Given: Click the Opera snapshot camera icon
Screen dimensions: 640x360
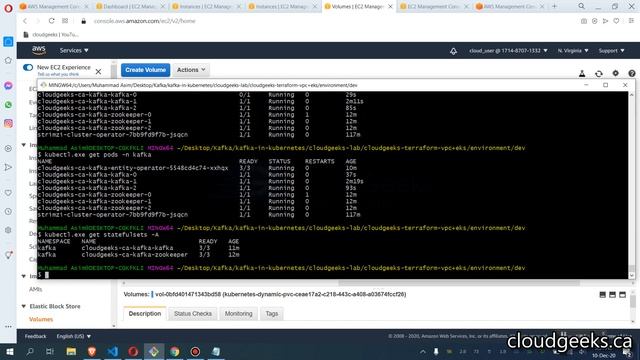Looking at the screenshot, I should pos(584,21).
